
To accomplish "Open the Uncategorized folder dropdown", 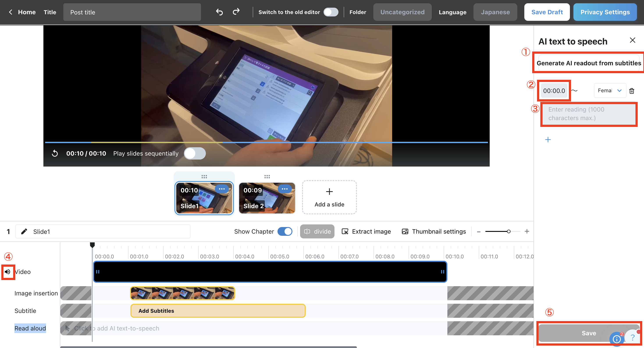I will pyautogui.click(x=402, y=12).
